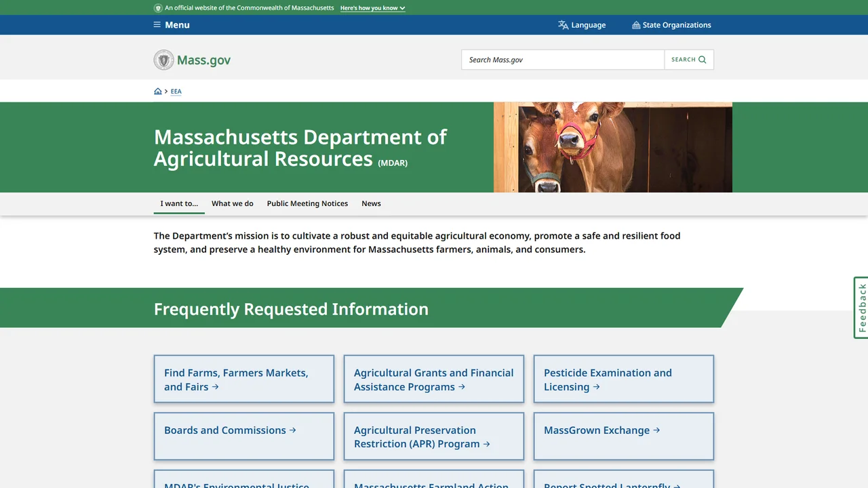Image resolution: width=868 pixels, height=488 pixels.
Task: Open the News tab
Action: [371, 203]
